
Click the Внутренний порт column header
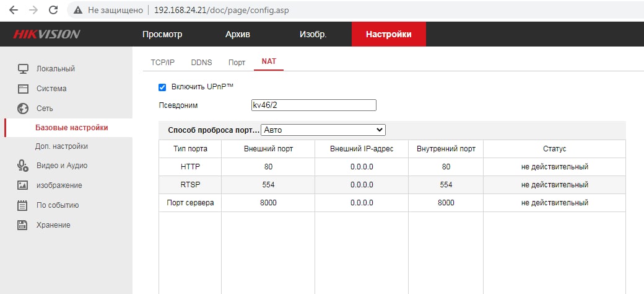click(x=446, y=149)
